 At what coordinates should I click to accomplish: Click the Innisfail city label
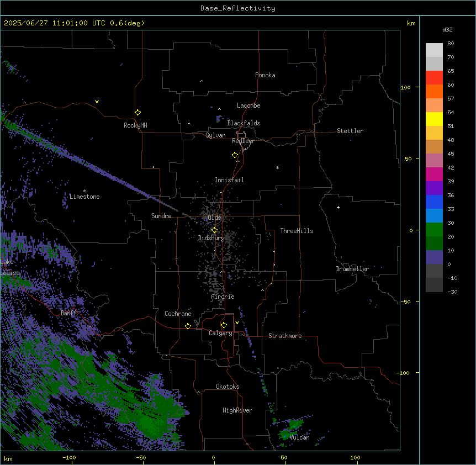pyautogui.click(x=229, y=180)
